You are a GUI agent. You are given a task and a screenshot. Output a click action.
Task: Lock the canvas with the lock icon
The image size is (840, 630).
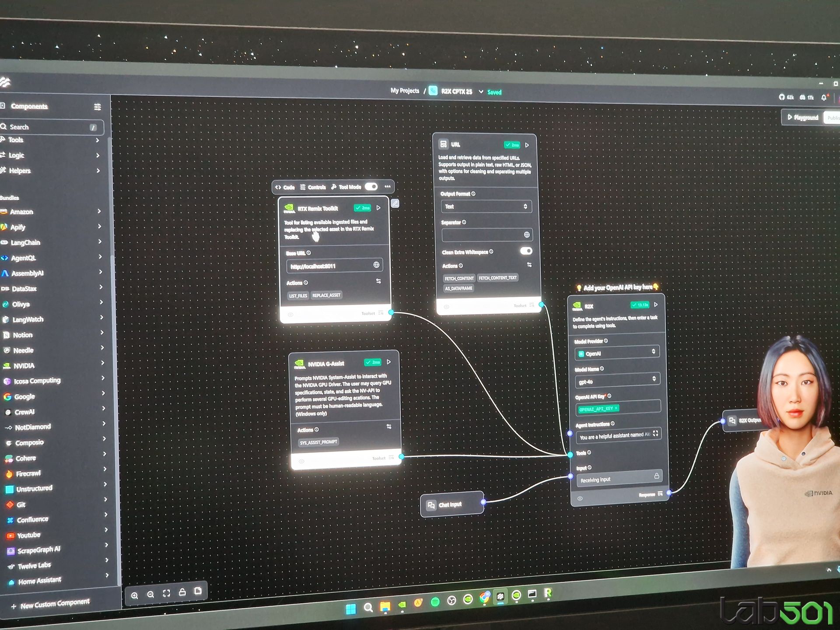click(x=182, y=592)
